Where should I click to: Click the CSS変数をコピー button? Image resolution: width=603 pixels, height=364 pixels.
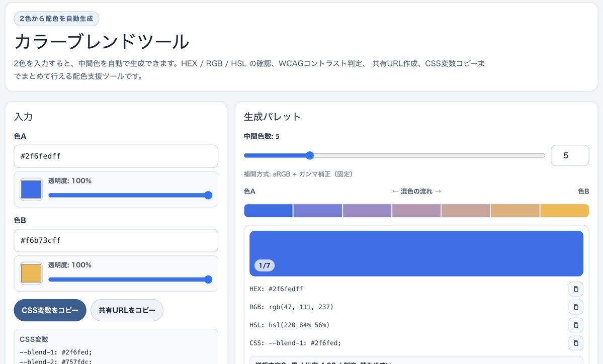click(x=50, y=310)
